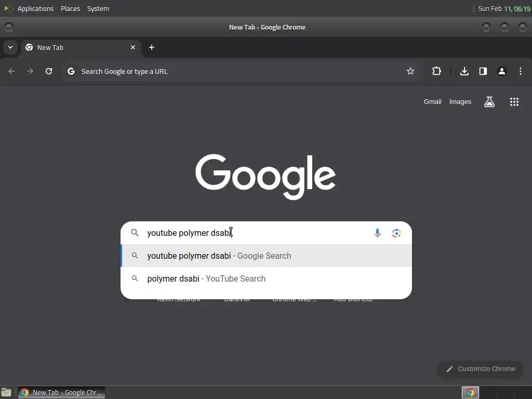Toggle the side panel icon

click(483, 71)
